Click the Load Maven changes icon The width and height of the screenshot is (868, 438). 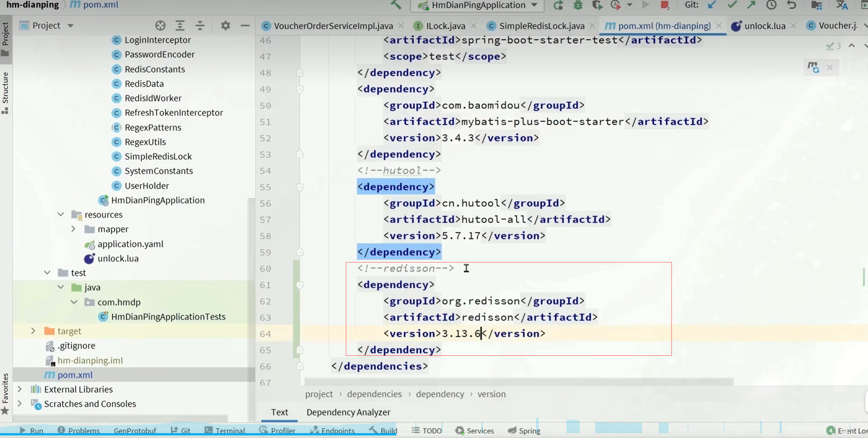point(813,67)
